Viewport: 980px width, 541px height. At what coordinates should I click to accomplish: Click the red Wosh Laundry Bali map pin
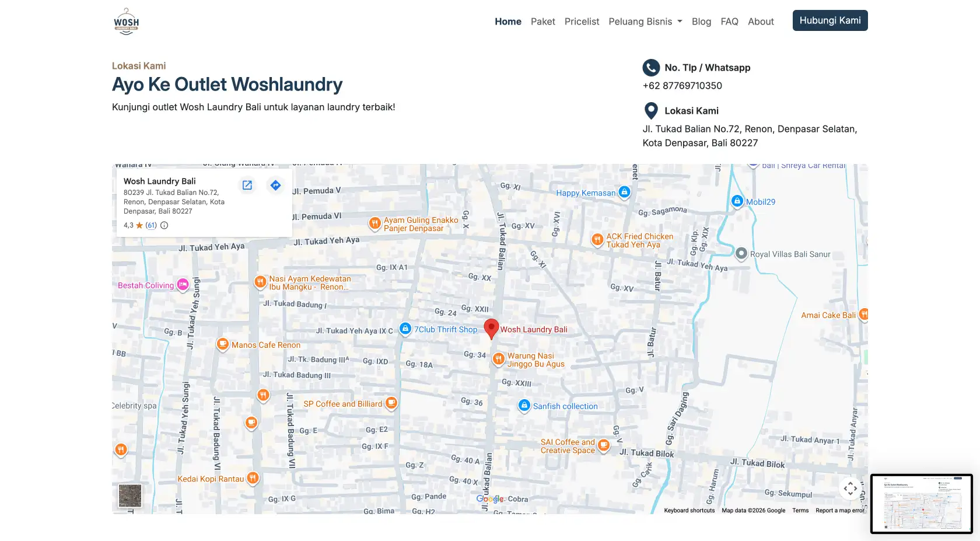492,329
